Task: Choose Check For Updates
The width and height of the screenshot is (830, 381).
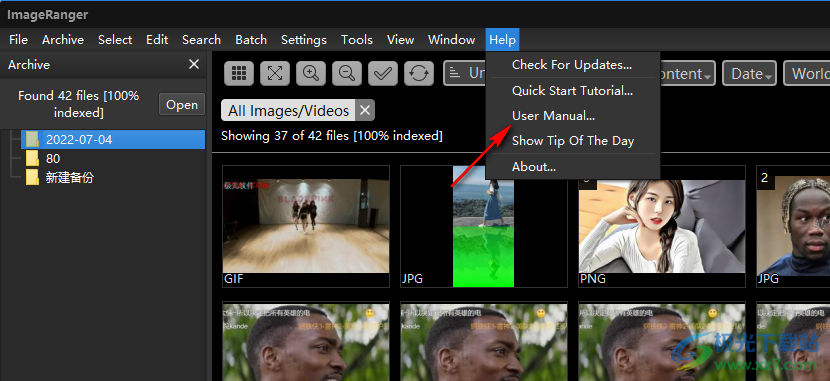Action: [572, 65]
